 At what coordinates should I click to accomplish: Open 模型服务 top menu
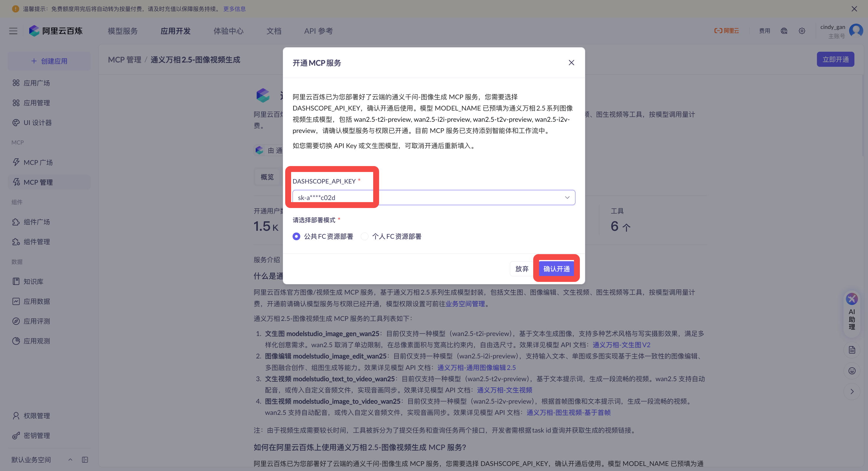click(x=123, y=31)
